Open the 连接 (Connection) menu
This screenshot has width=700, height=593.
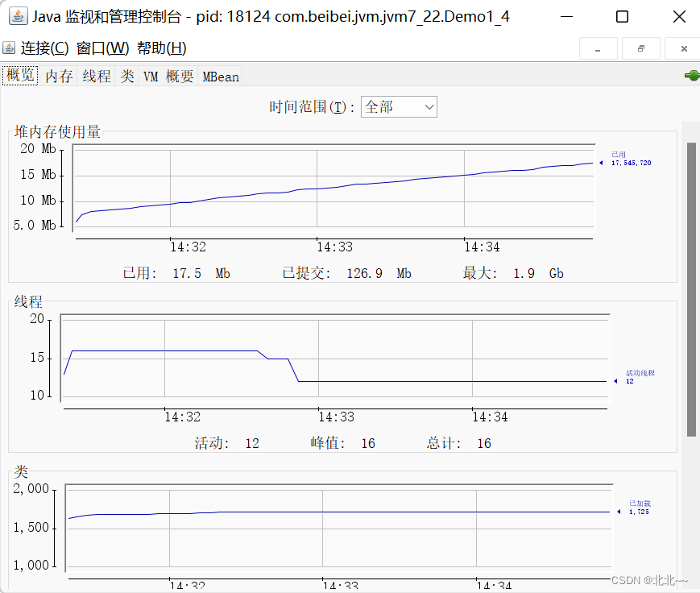45,48
